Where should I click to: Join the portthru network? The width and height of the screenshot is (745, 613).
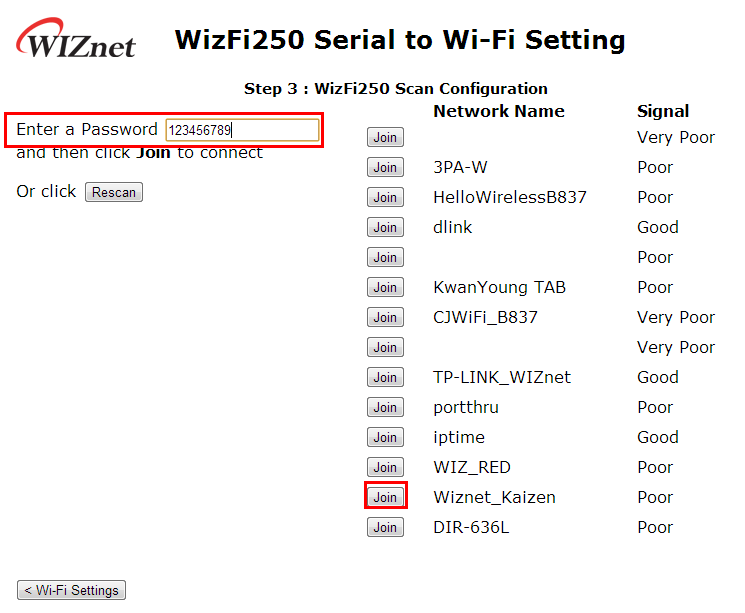(385, 407)
